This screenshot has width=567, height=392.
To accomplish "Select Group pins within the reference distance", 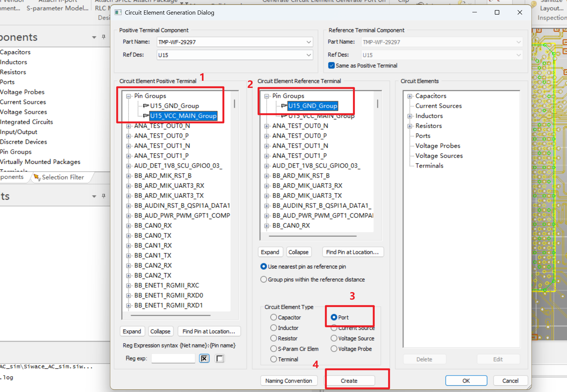I will tap(264, 279).
